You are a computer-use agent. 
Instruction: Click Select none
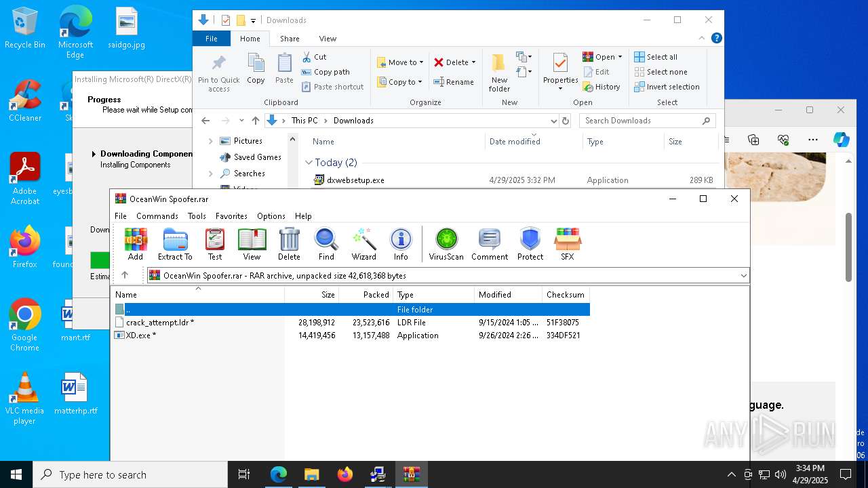tap(660, 72)
